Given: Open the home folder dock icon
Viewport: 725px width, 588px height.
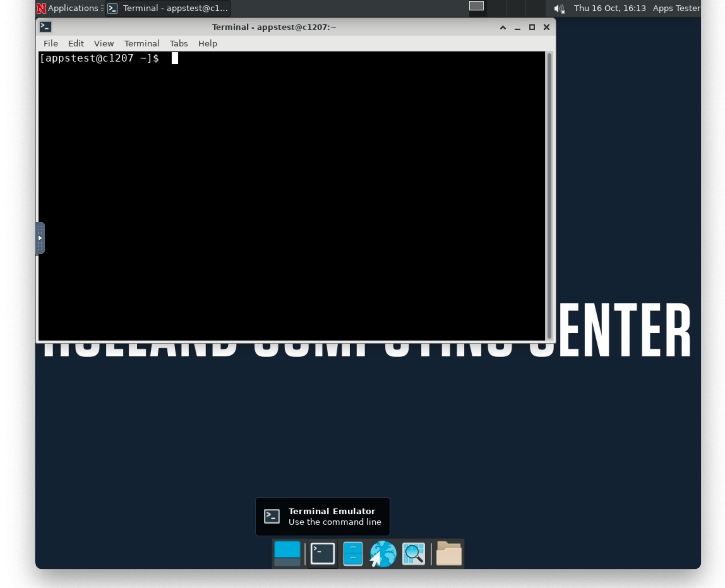Looking at the screenshot, I should 449,554.
